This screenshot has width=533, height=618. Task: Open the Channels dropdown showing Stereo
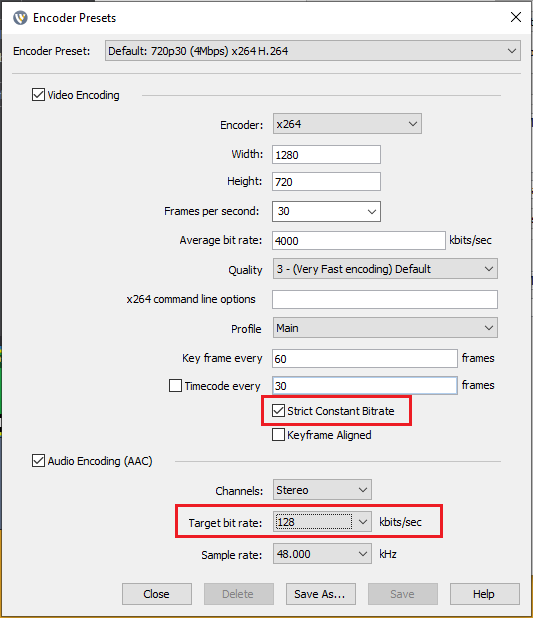pyautogui.click(x=322, y=490)
